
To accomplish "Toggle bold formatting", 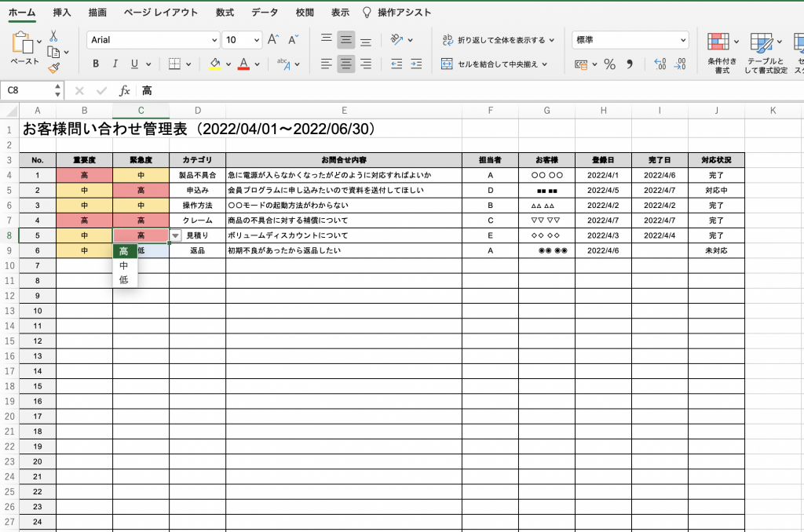I will (96, 64).
